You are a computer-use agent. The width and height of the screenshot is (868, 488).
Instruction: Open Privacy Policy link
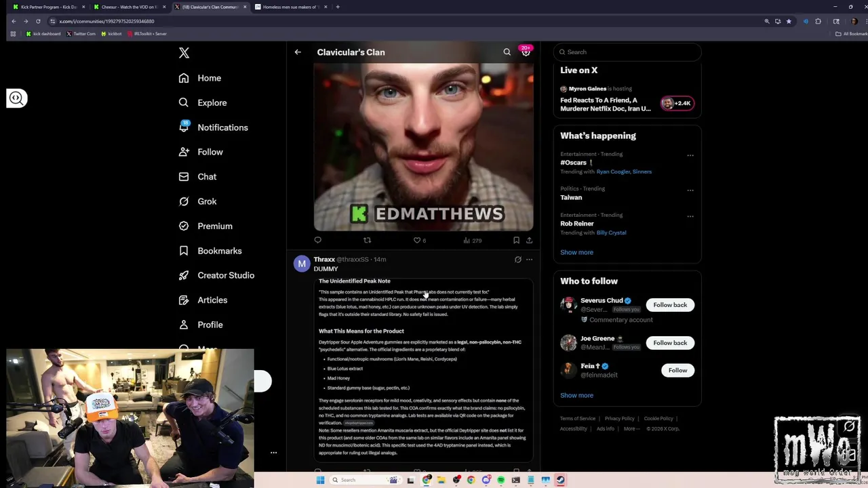click(x=619, y=419)
